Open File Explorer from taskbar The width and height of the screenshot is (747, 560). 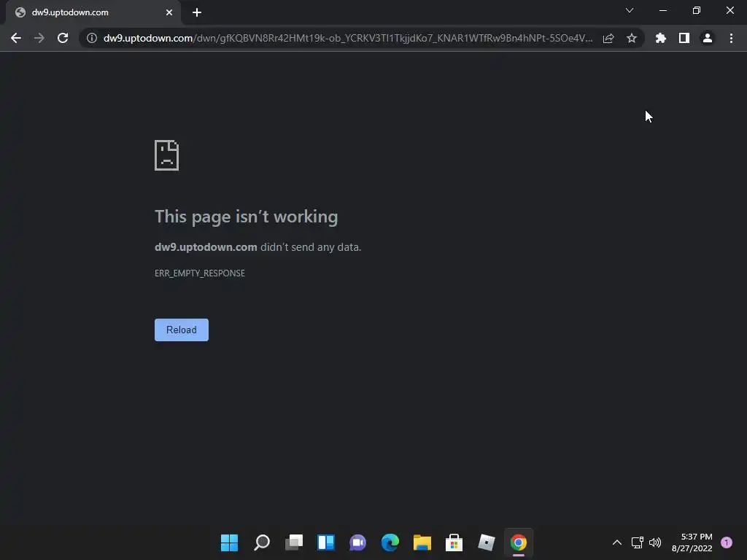click(x=422, y=542)
